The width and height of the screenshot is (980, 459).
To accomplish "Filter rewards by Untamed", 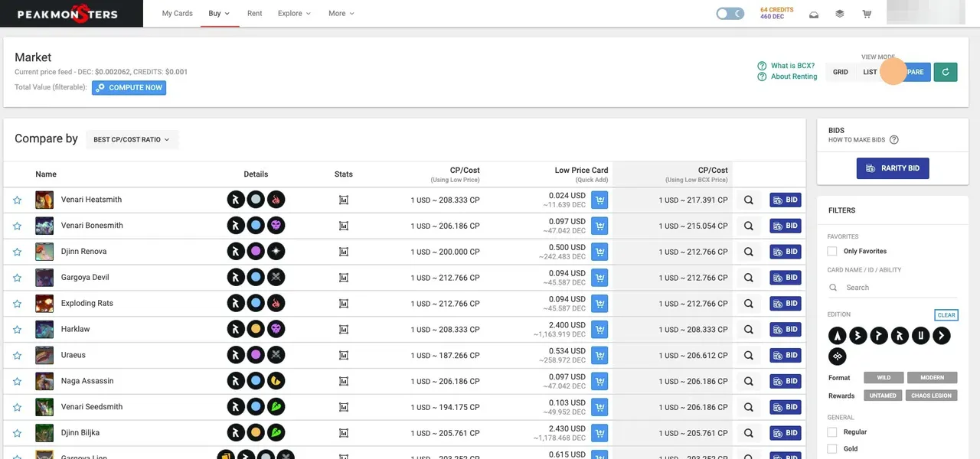I will pos(882,396).
